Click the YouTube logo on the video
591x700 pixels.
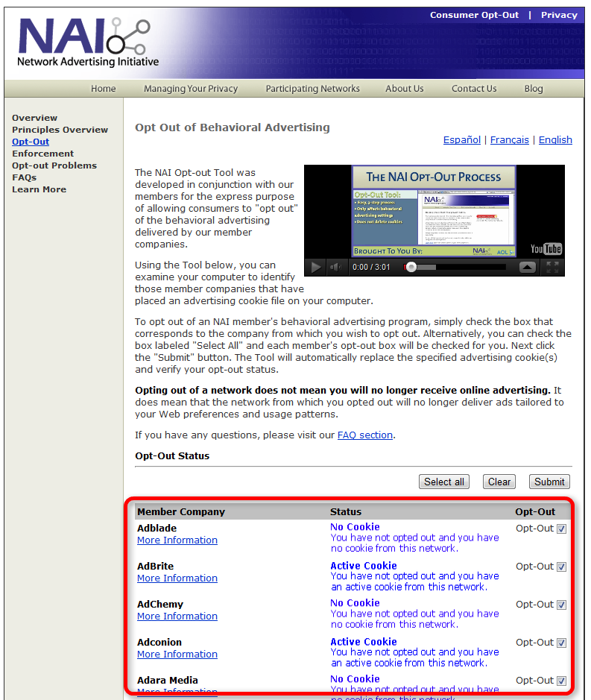click(546, 249)
